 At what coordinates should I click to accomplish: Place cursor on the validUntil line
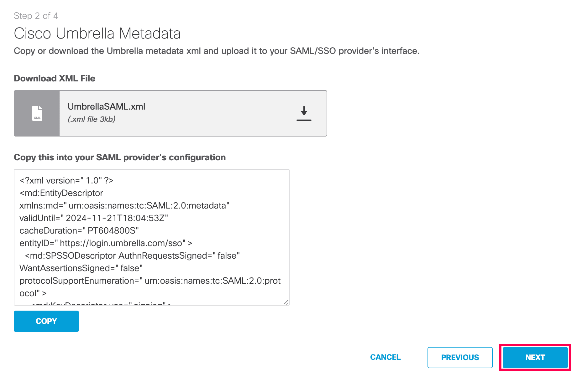(94, 218)
